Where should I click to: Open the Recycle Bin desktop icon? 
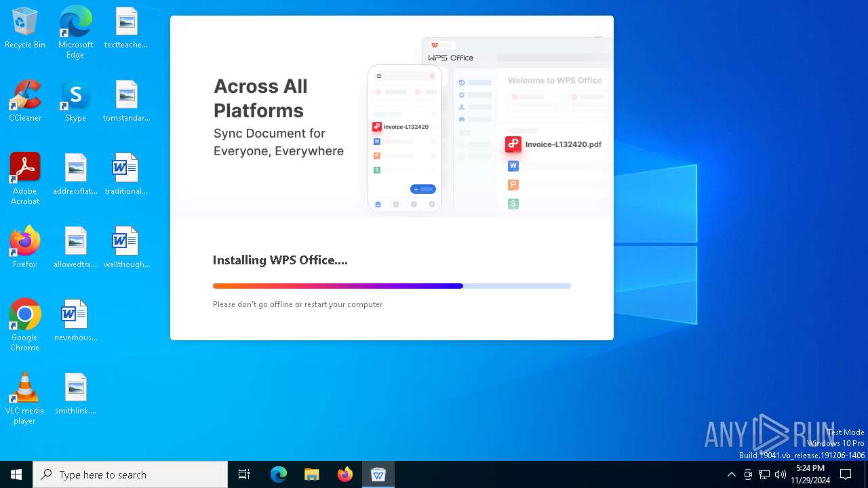[25, 28]
